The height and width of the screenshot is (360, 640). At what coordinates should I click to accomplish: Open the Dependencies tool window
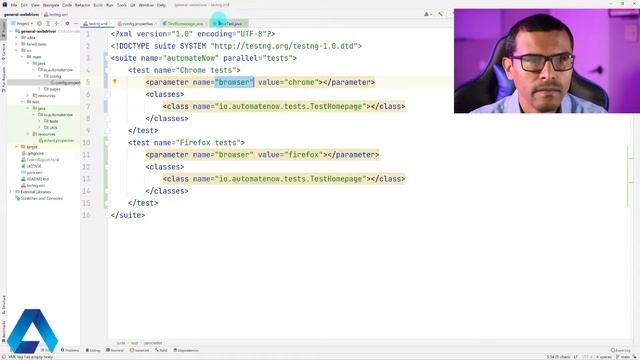186,350
